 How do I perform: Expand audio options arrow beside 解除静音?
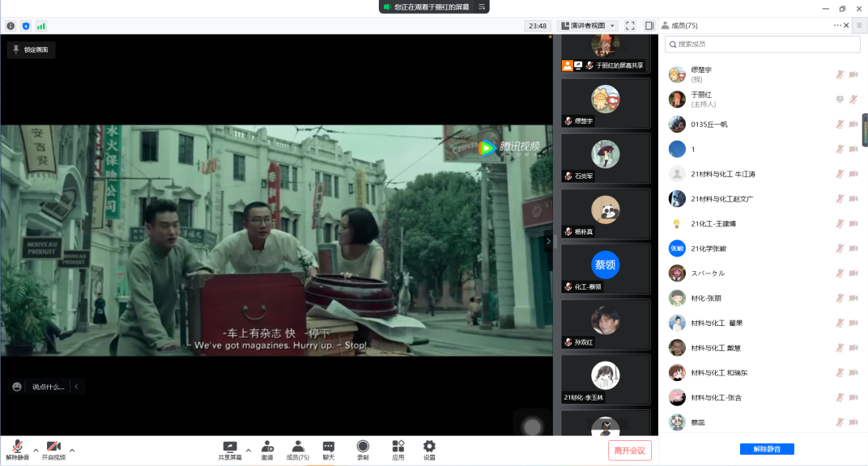click(36, 450)
